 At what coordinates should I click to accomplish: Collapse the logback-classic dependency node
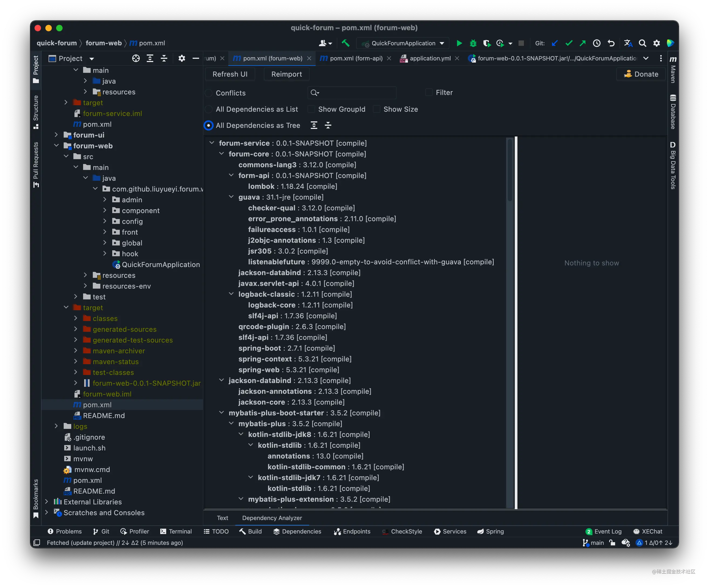click(x=231, y=294)
